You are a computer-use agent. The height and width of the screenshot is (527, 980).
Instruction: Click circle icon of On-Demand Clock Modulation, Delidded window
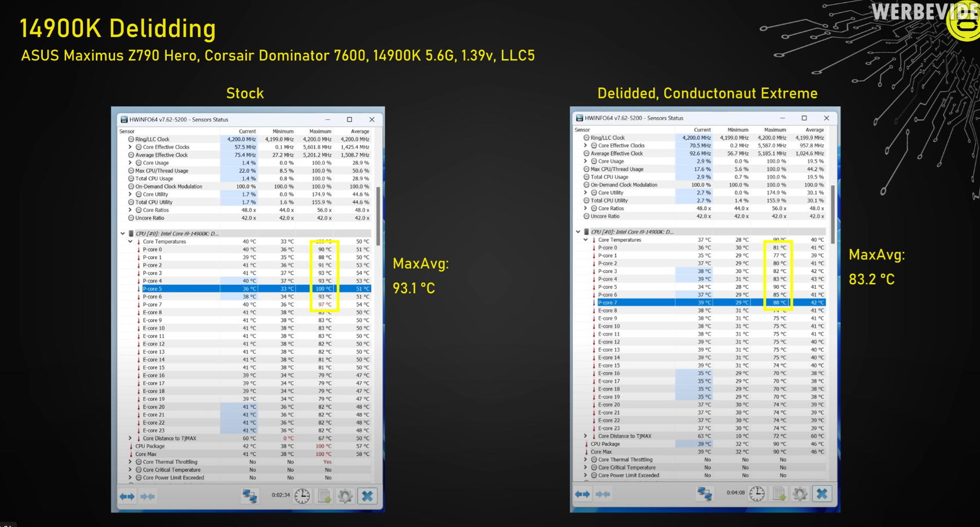[x=586, y=185]
